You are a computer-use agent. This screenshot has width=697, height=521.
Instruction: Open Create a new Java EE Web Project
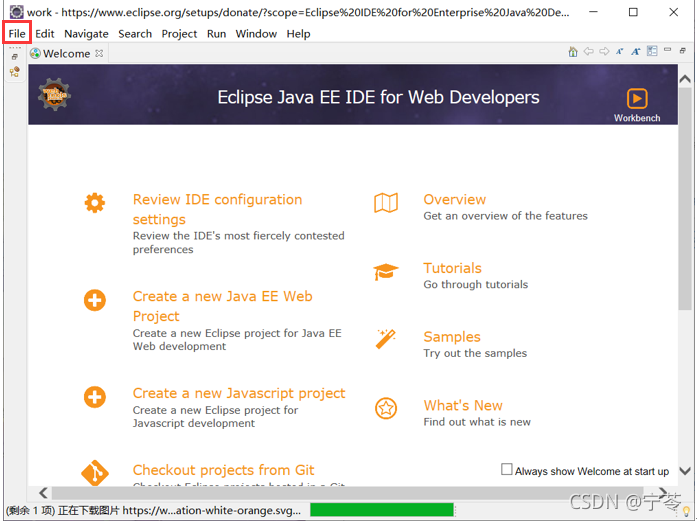(x=222, y=306)
